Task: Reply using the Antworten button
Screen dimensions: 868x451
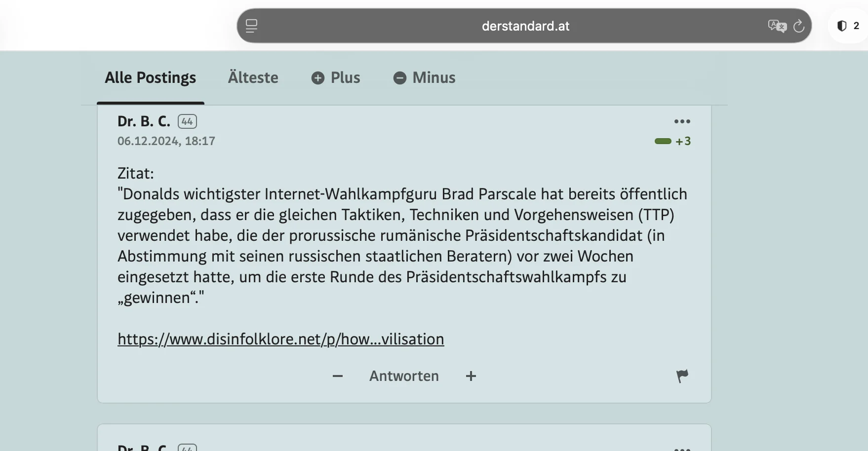Action: (403, 376)
